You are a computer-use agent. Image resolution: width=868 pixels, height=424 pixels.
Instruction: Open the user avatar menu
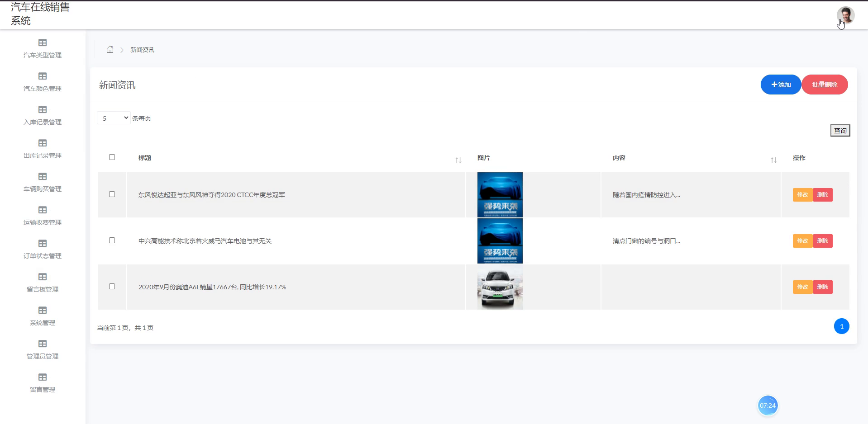pos(845,15)
